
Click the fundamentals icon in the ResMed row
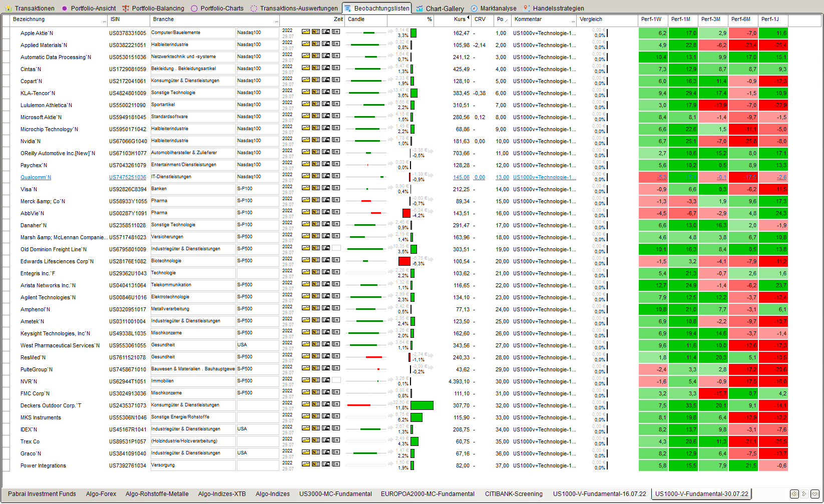326,356
